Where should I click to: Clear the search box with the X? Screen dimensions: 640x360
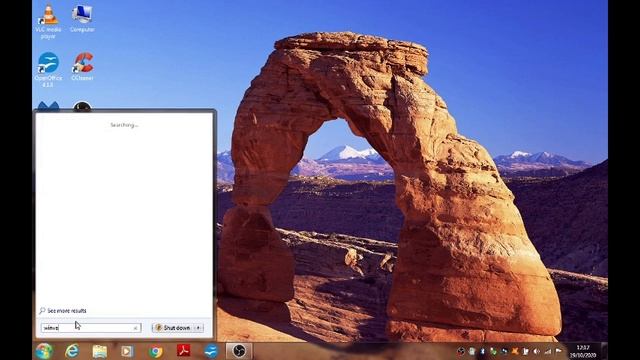pos(136,328)
